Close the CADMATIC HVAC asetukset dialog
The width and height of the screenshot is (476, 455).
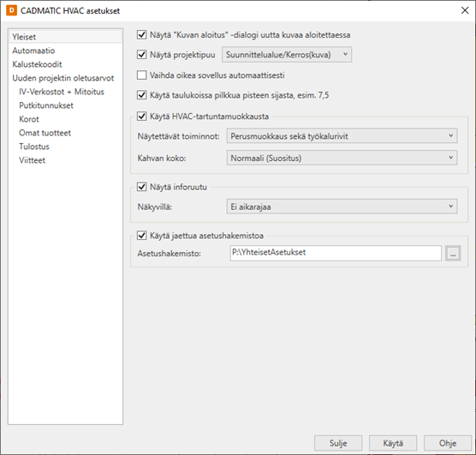pos(465,10)
